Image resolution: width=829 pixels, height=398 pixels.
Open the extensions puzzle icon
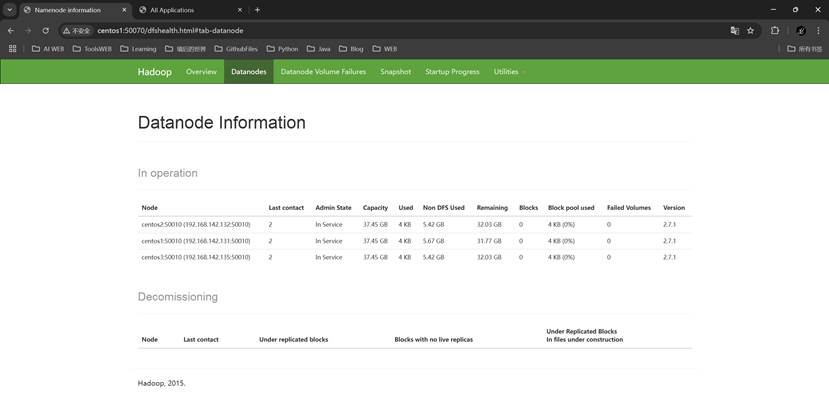[775, 31]
